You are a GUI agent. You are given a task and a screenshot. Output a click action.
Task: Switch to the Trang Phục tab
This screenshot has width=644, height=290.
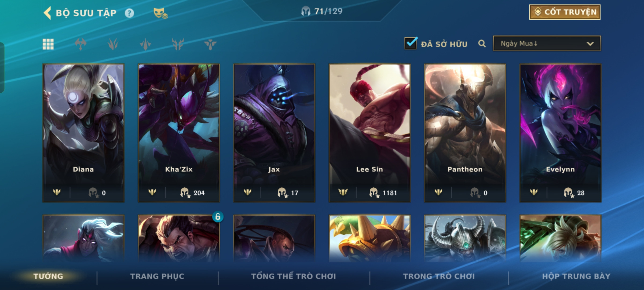(x=157, y=276)
